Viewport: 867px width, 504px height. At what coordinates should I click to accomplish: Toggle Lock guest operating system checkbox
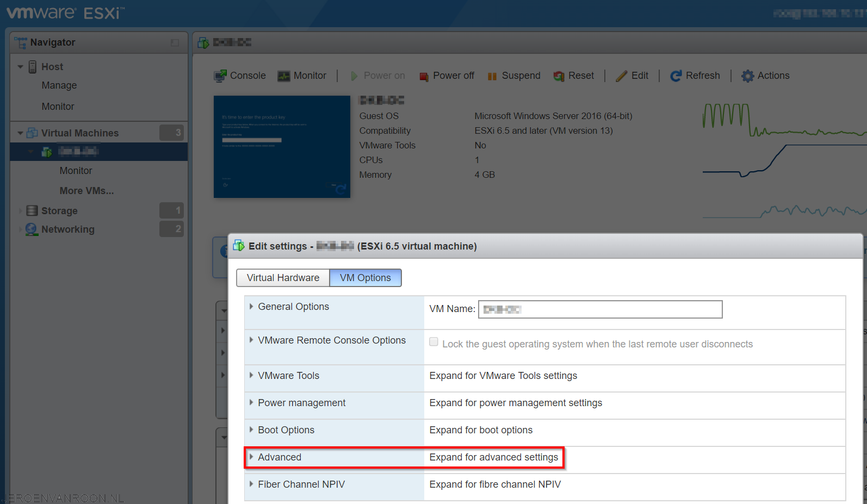click(x=433, y=342)
